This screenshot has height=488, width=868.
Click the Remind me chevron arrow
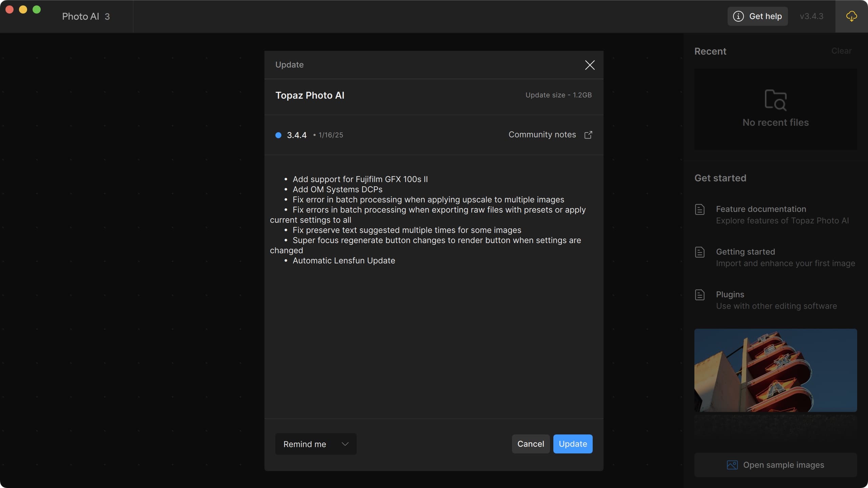pyautogui.click(x=345, y=444)
